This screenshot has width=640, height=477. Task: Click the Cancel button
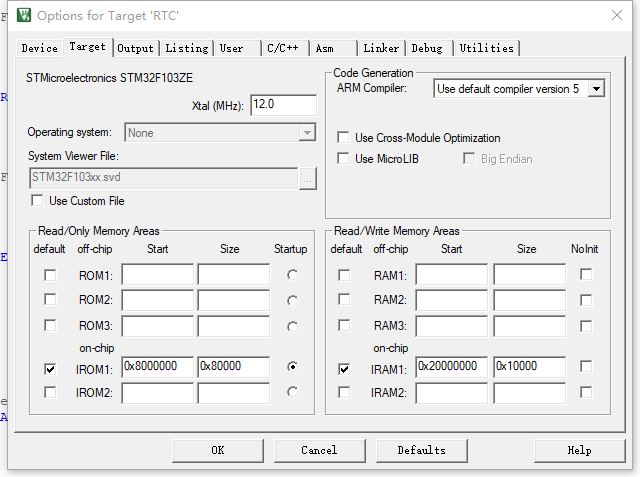[x=320, y=450]
